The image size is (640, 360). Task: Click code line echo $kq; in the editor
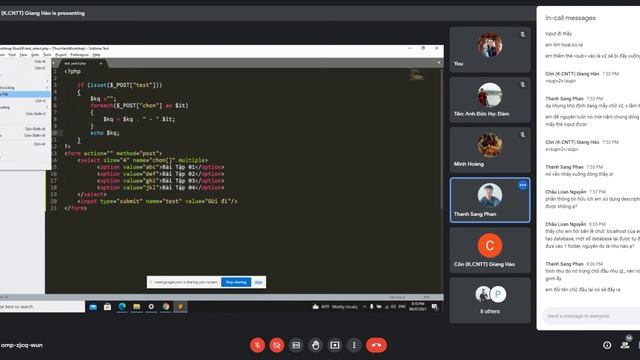click(x=105, y=133)
